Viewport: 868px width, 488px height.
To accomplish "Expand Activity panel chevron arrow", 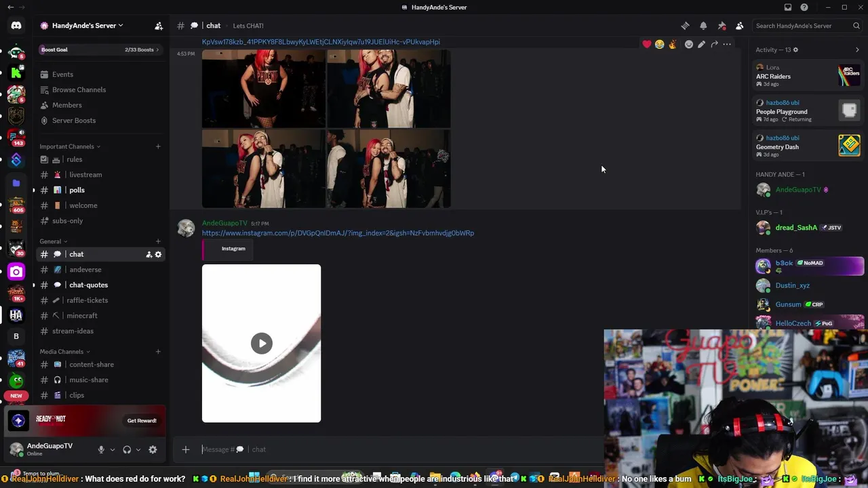I will tap(857, 49).
